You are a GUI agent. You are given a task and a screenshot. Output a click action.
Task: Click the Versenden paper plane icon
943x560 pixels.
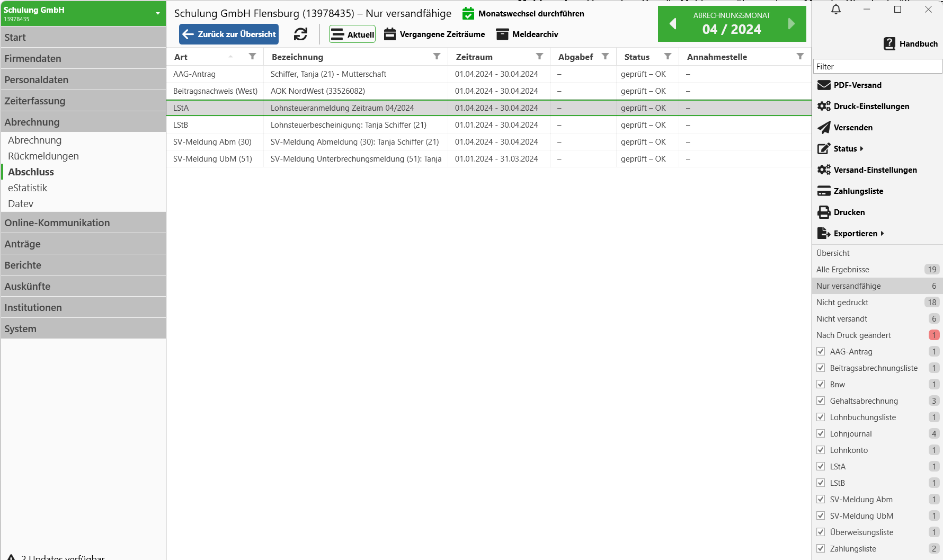click(824, 128)
